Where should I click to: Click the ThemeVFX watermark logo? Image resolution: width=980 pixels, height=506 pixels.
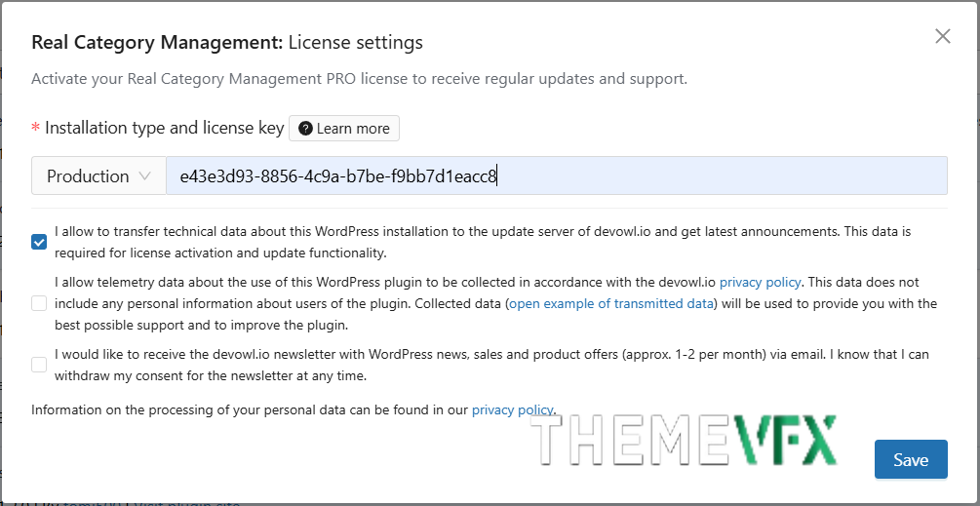(x=684, y=441)
